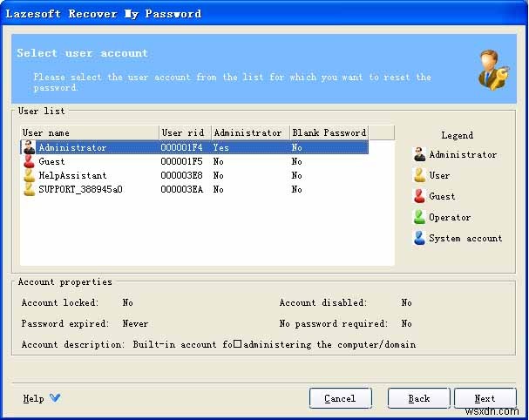Click the Lazesoft Recover My Password title bar
This screenshot has height=420, width=529.
pyautogui.click(x=265, y=13)
